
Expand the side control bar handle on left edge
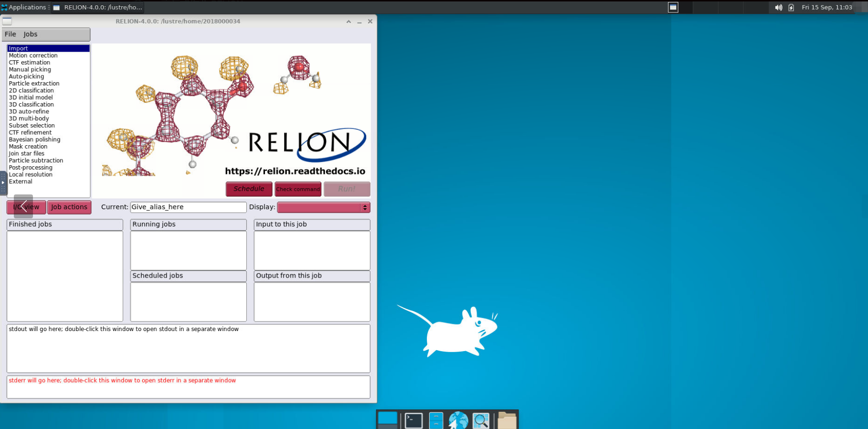click(x=3, y=183)
